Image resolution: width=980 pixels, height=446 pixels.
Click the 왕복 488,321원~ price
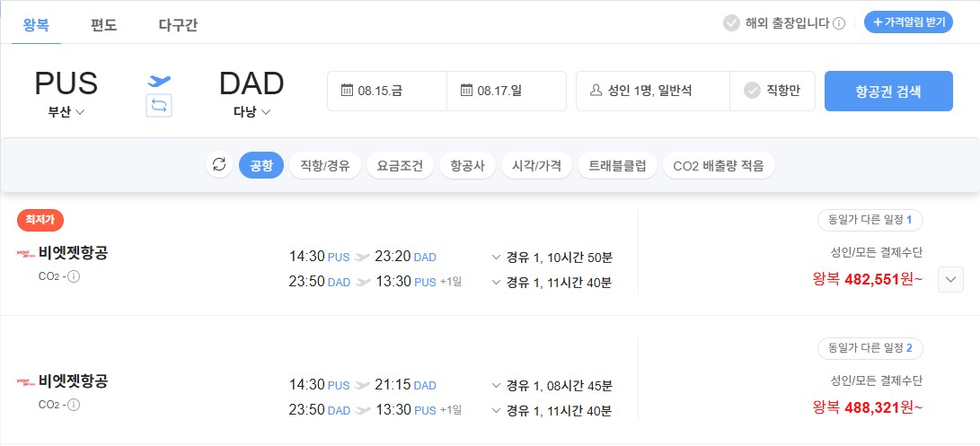click(x=868, y=408)
